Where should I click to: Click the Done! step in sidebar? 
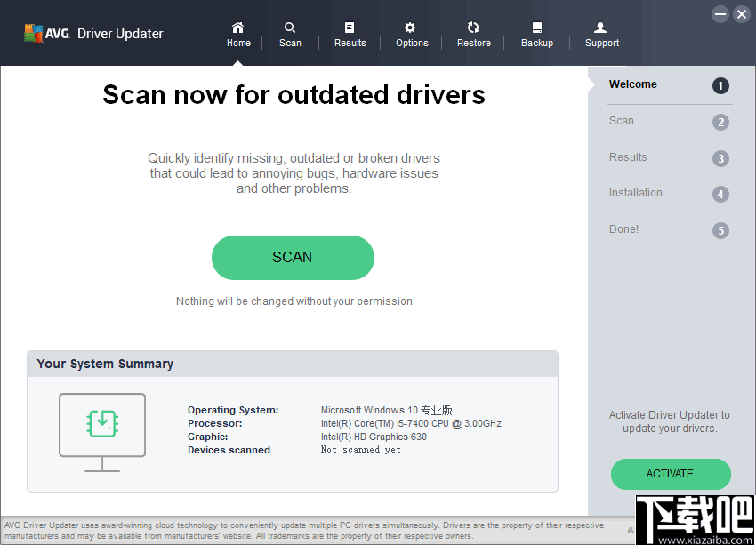coord(623,229)
